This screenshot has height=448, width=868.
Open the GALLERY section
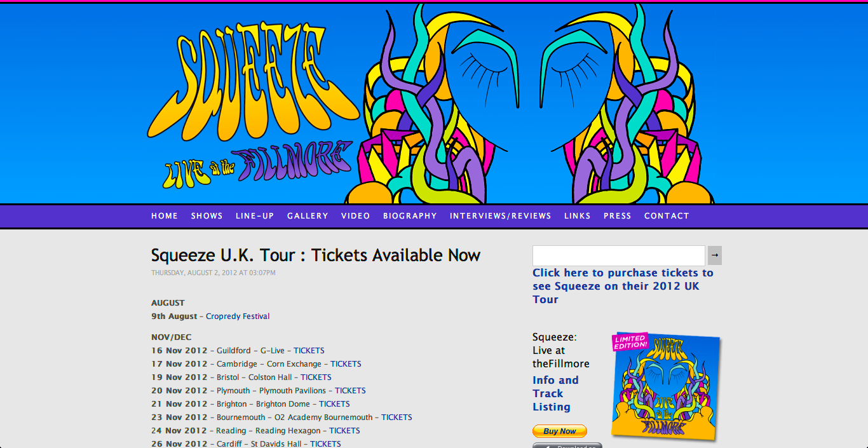tap(308, 216)
